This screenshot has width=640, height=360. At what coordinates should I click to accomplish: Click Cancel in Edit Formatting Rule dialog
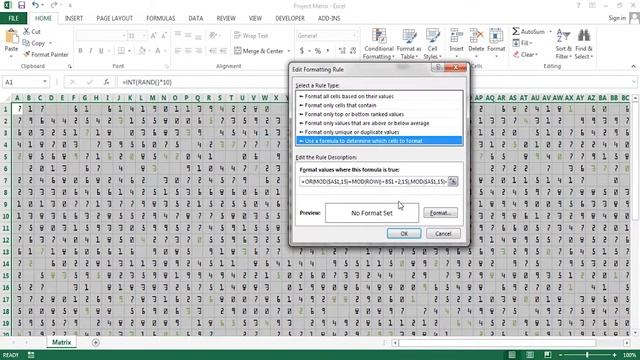tap(443, 233)
